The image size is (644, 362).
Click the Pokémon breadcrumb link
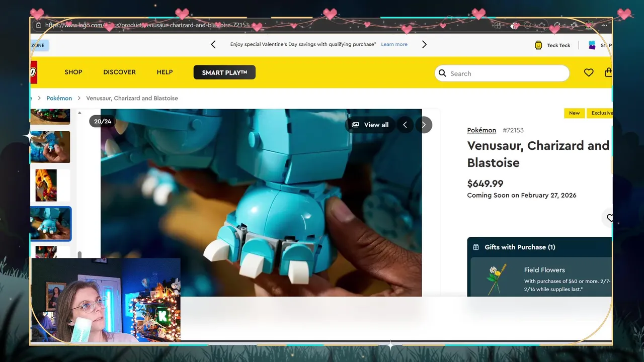pyautogui.click(x=59, y=98)
